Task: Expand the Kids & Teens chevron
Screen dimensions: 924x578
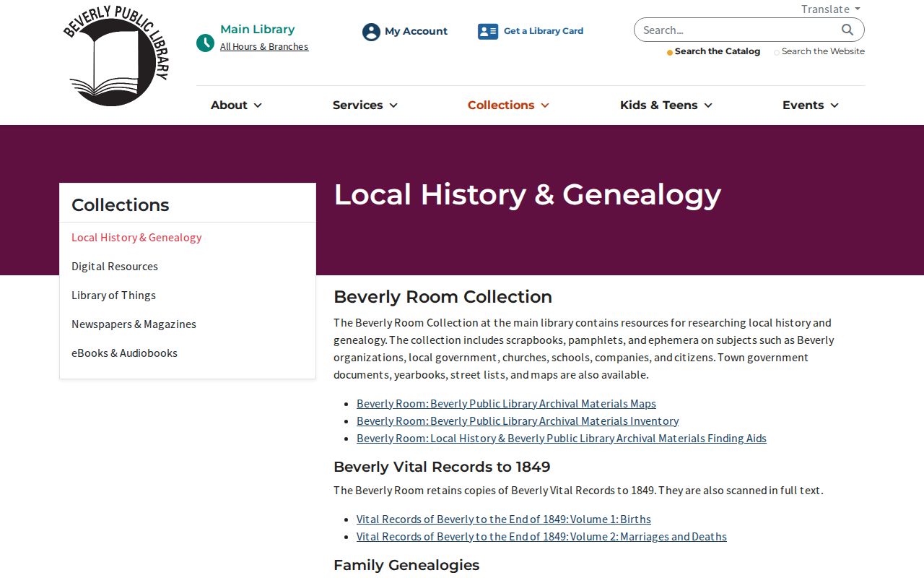Action: point(708,105)
